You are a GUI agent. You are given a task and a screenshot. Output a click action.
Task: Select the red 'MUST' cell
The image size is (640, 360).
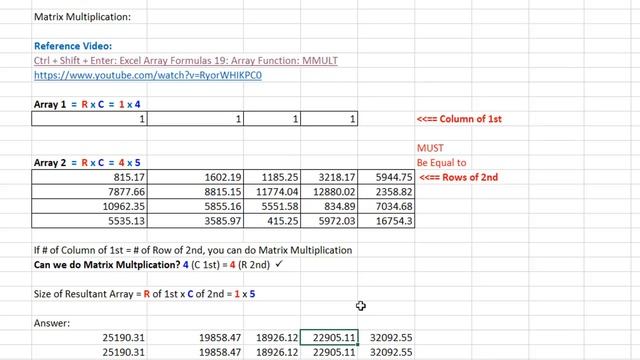click(430, 148)
